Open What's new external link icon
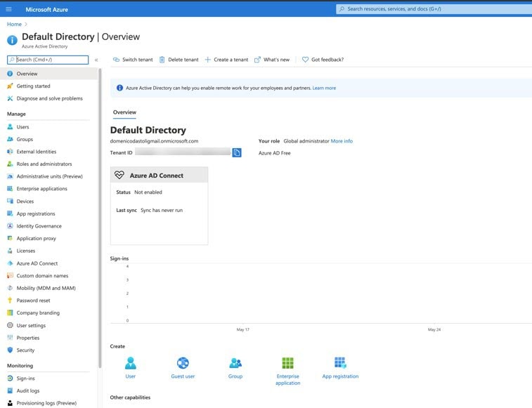 tap(257, 60)
